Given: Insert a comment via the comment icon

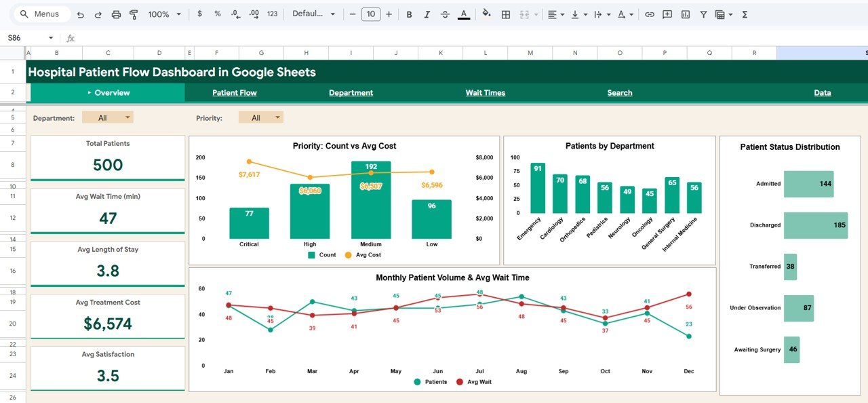Looking at the screenshot, I should 667,14.
